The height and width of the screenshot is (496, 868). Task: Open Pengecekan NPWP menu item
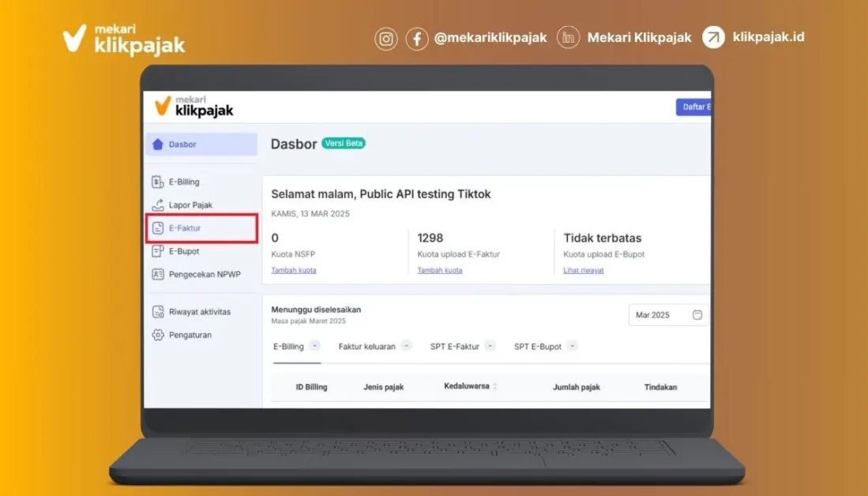[x=201, y=274]
